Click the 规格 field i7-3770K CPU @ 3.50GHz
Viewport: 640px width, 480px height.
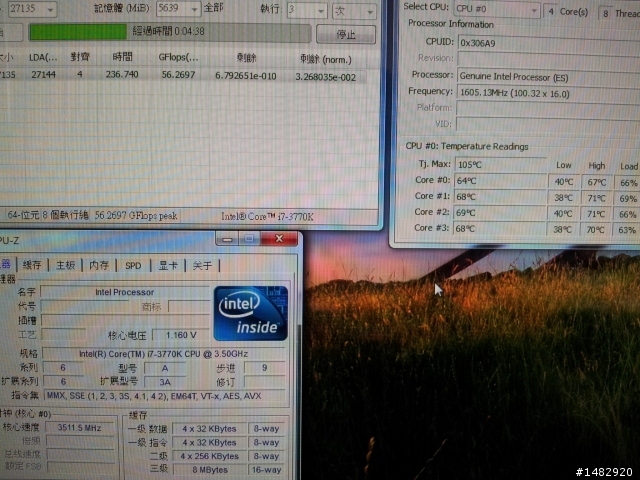click(164, 354)
